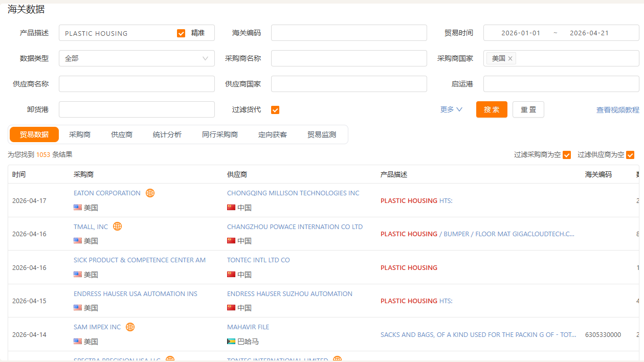Click the 海关编码 column header
The height and width of the screenshot is (362, 644).
tap(598, 174)
